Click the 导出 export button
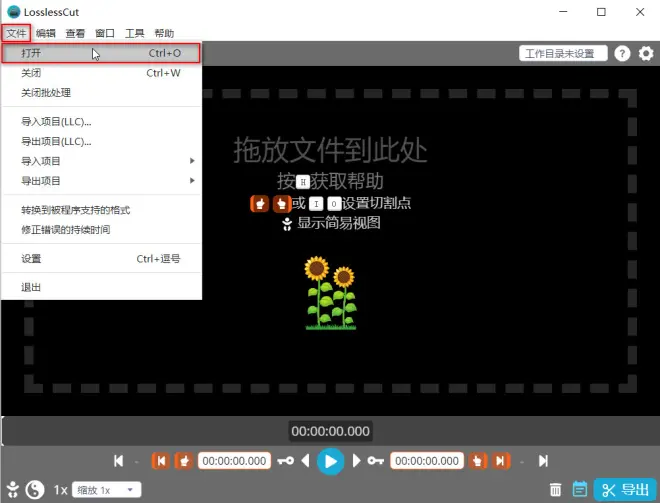This screenshot has width=660, height=503. pyautogui.click(x=625, y=490)
